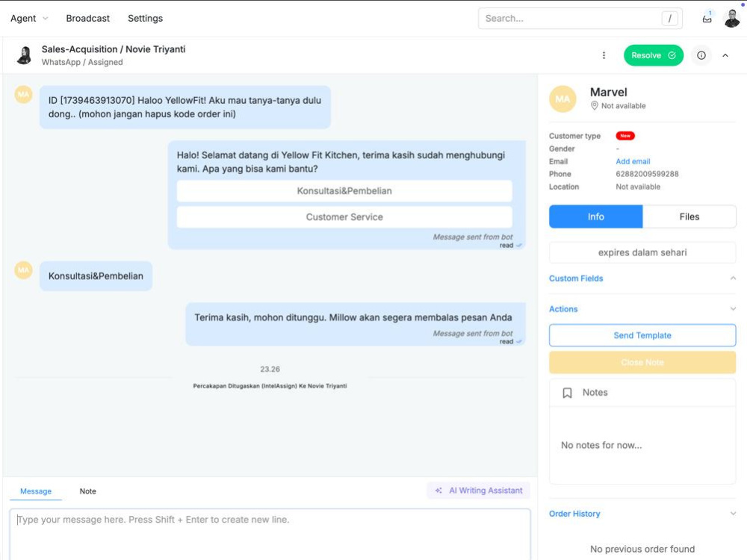The height and width of the screenshot is (560, 747).
Task: Open the Agent dropdown menu
Action: point(29,19)
